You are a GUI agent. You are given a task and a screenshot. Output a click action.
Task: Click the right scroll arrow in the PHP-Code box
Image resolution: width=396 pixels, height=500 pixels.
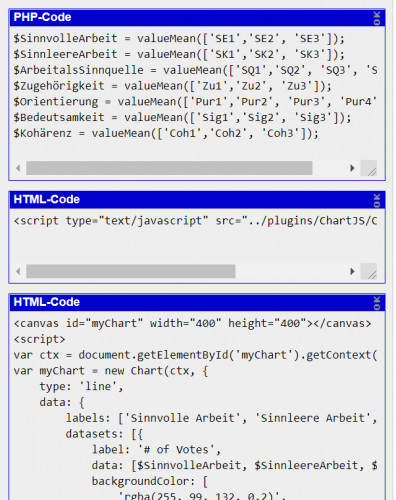click(x=352, y=168)
